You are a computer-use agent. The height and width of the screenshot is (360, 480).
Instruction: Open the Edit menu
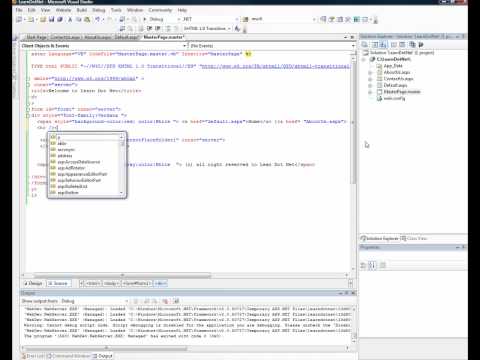point(32,10)
